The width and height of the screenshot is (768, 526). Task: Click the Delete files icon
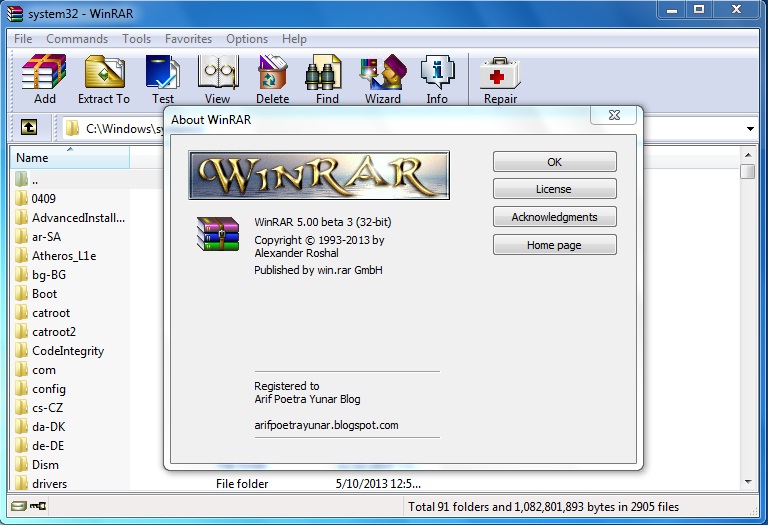point(272,78)
